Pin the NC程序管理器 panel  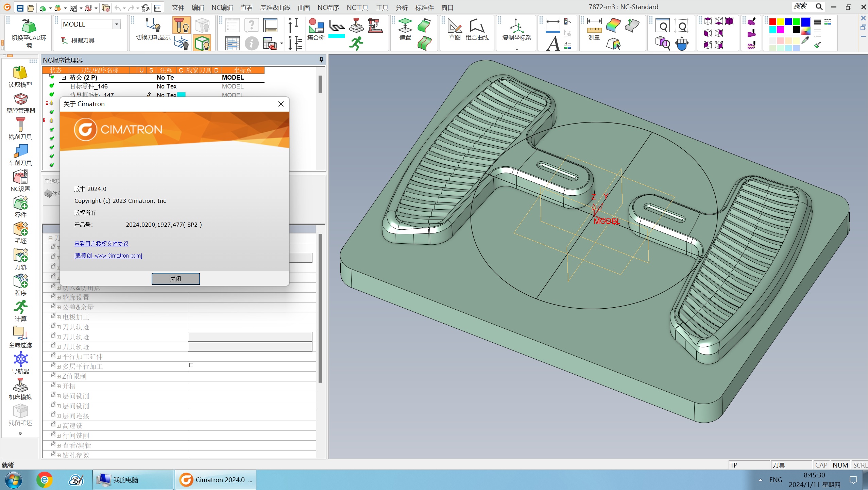(x=321, y=60)
